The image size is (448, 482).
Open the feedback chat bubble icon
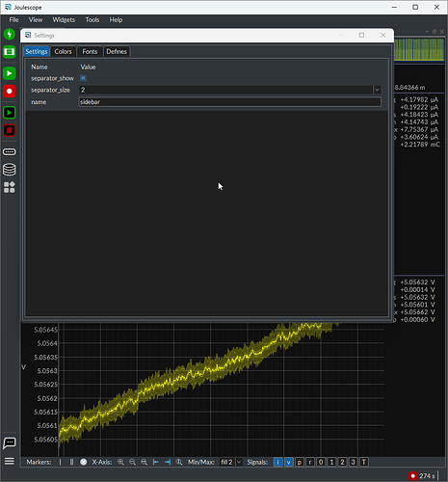click(x=10, y=442)
